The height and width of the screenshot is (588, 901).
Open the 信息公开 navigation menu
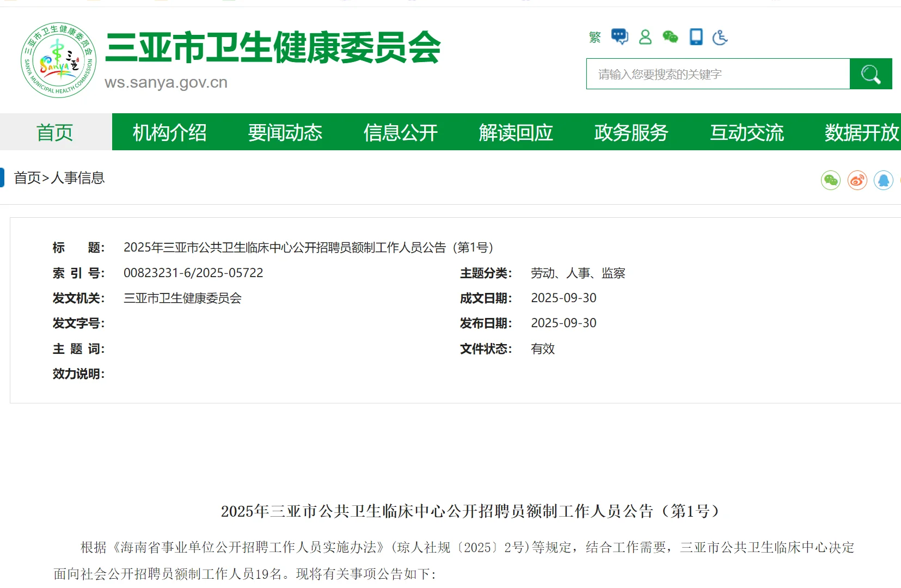(400, 132)
